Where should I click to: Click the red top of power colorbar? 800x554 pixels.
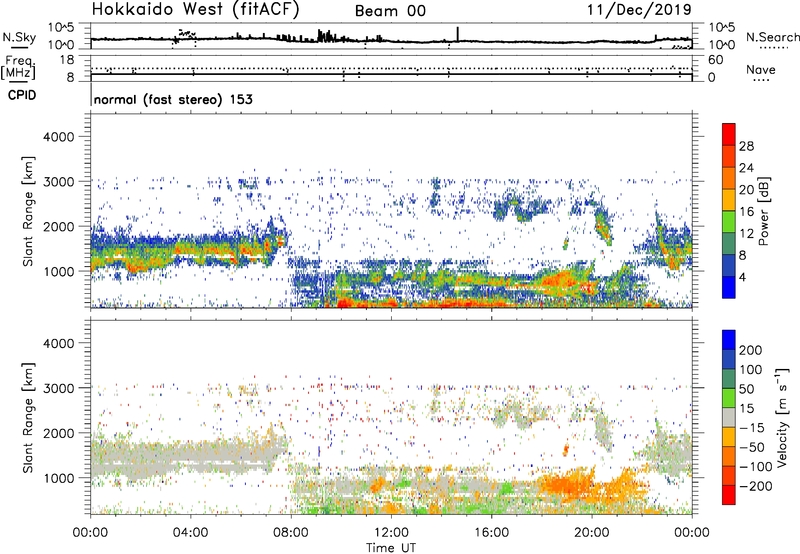729,134
